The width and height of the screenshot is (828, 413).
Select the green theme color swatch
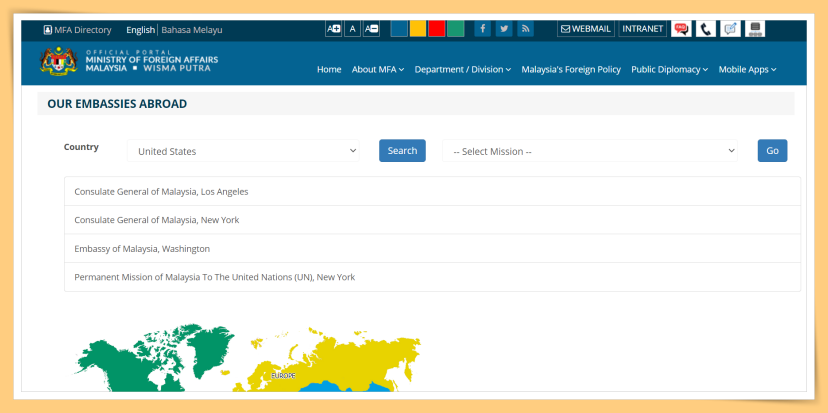[x=456, y=29]
